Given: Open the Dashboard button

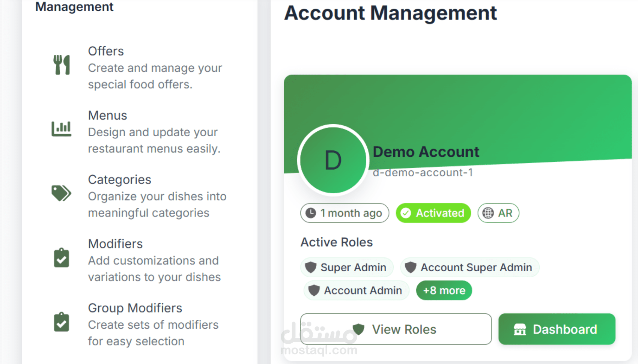Looking at the screenshot, I should pos(557,329).
